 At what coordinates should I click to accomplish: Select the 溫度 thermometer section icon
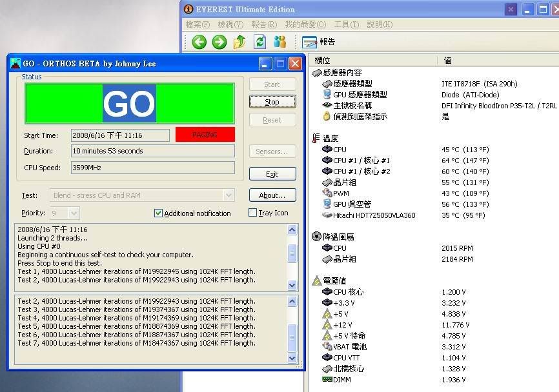click(316, 138)
